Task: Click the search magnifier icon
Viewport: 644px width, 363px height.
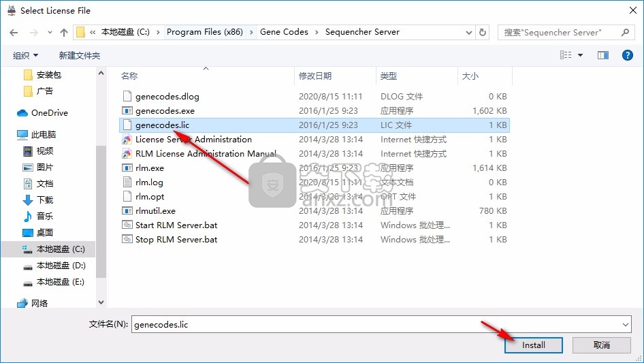Action: [x=625, y=33]
